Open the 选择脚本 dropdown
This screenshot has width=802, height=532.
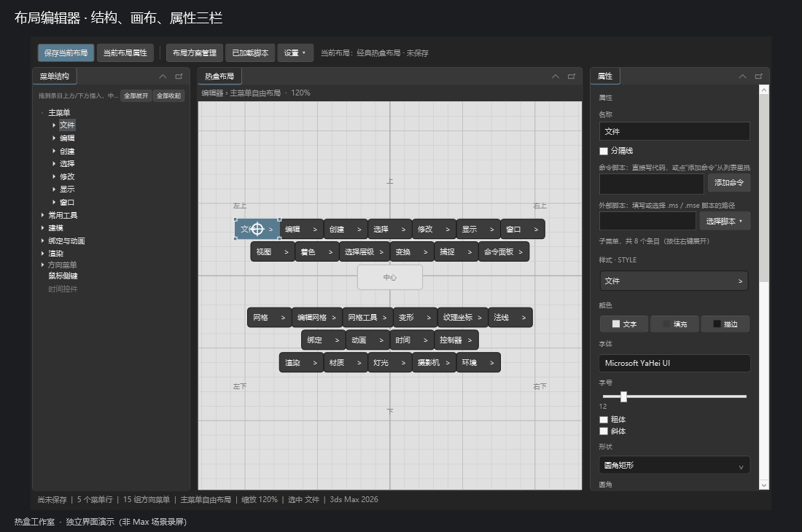coord(725,222)
